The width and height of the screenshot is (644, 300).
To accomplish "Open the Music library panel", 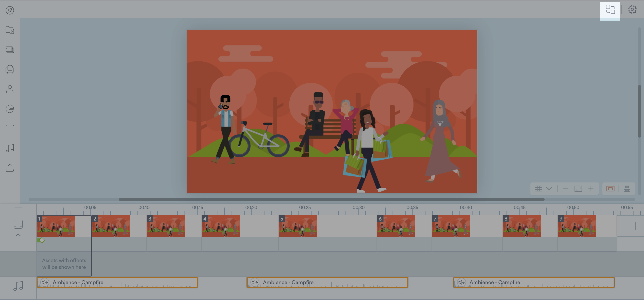I will [10, 148].
